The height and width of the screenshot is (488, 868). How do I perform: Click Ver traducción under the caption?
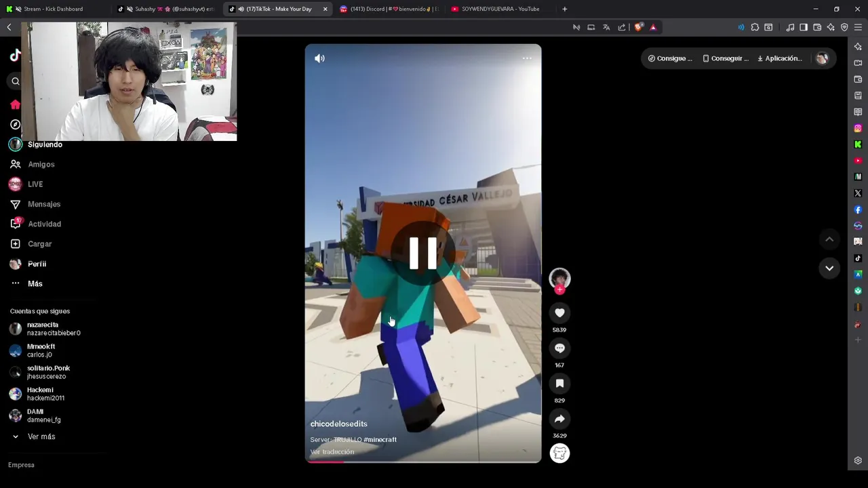(332, 451)
